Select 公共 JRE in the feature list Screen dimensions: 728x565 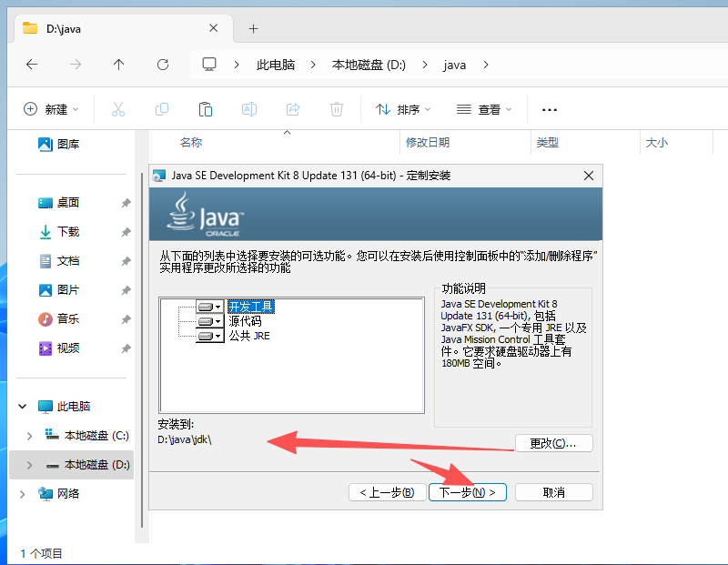(x=249, y=336)
